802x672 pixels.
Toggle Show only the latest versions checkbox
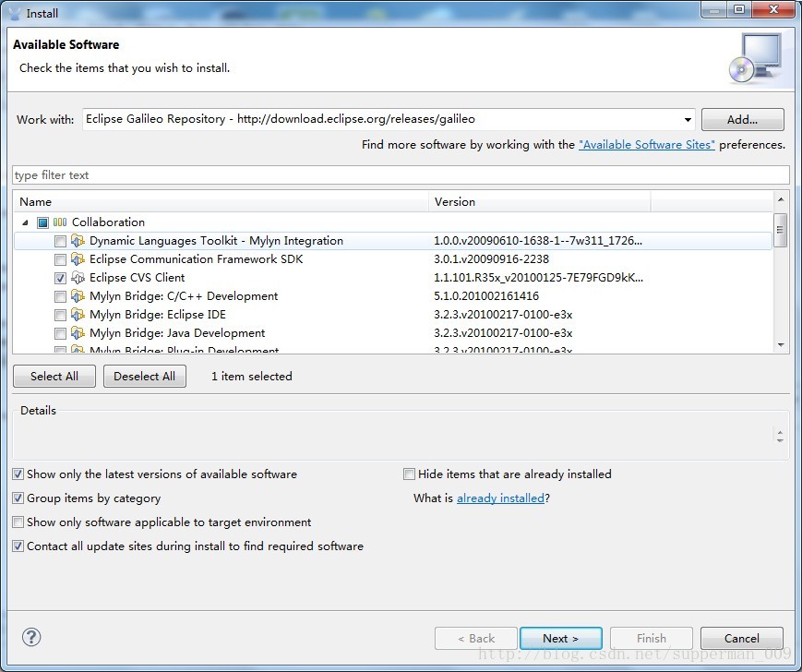(x=18, y=474)
